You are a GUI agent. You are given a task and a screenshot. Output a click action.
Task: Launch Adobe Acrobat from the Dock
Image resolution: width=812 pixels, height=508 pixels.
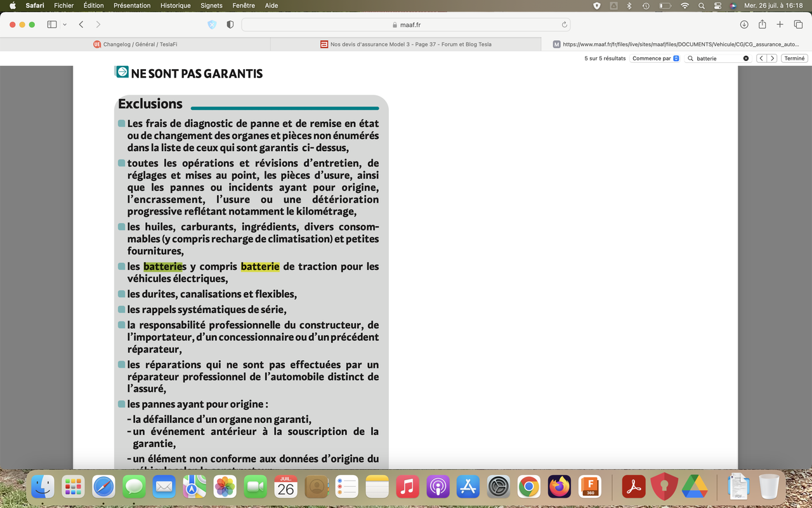pos(634,487)
